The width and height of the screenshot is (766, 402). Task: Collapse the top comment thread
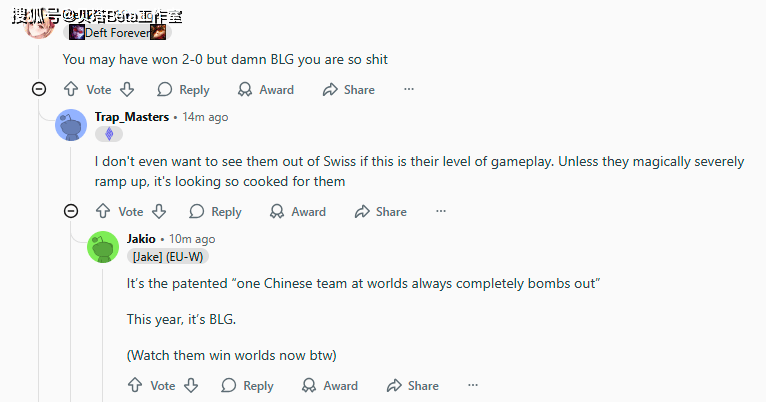[39, 90]
